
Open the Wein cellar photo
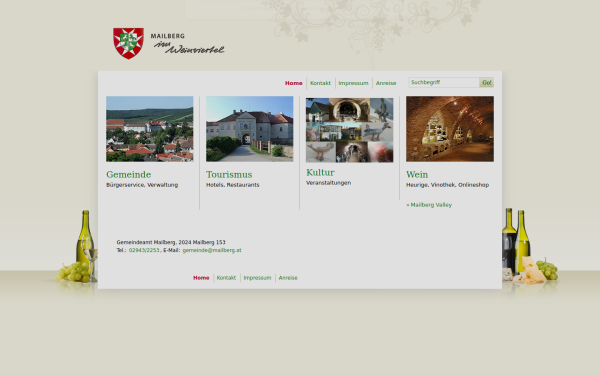450,129
